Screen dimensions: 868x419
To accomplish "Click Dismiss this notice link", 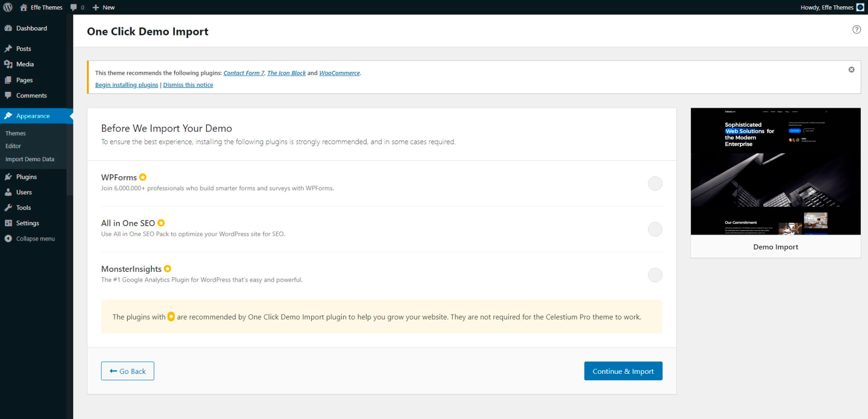I will click(x=188, y=85).
